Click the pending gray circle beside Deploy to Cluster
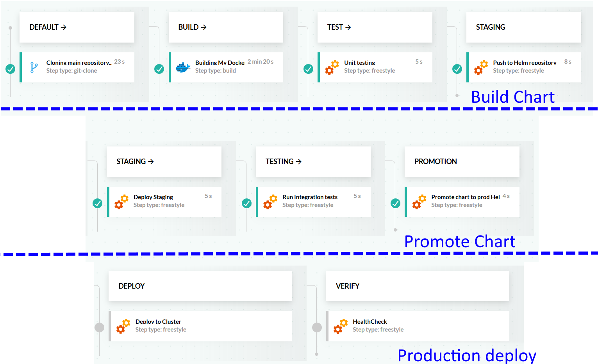Viewport: 598px width, 364px height. coord(100,327)
